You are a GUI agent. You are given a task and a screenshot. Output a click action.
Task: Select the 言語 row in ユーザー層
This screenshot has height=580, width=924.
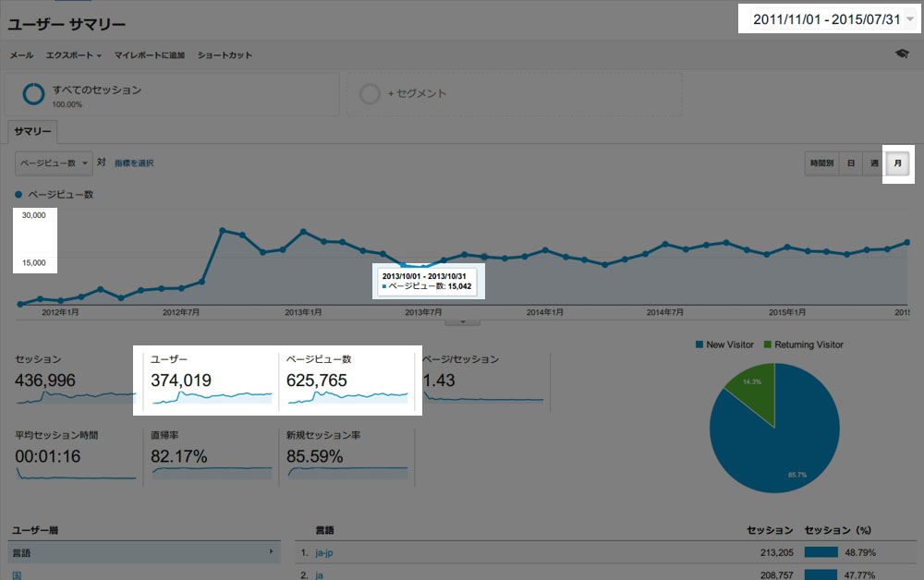144,552
